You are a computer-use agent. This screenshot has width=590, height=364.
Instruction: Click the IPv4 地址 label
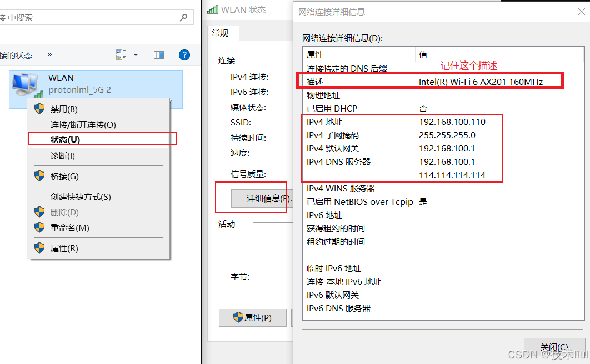pyautogui.click(x=324, y=122)
